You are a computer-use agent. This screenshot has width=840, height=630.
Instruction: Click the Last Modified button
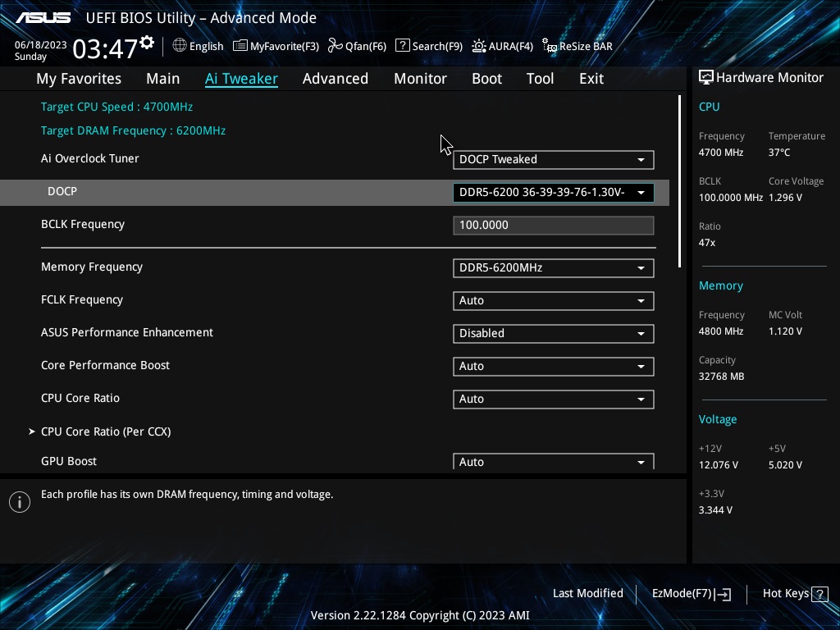coord(587,593)
